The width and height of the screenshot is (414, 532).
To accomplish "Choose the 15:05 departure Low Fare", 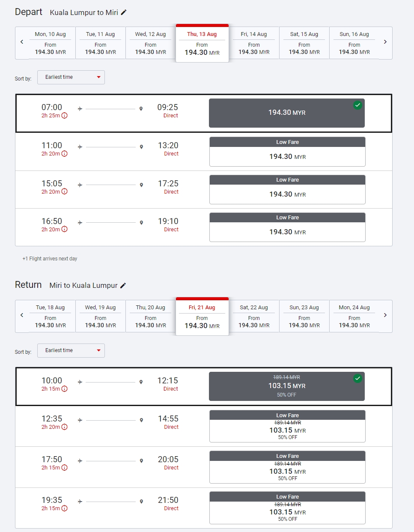I will 287,190.
